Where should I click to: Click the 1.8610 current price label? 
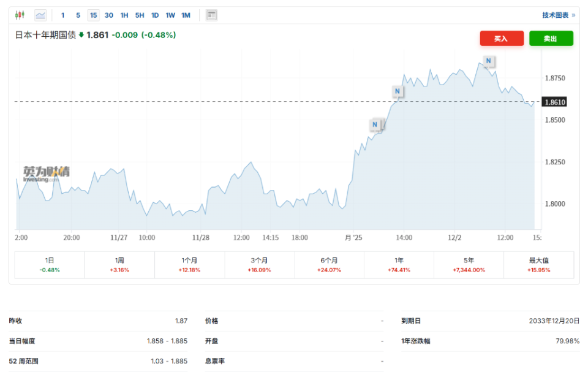[x=554, y=102]
